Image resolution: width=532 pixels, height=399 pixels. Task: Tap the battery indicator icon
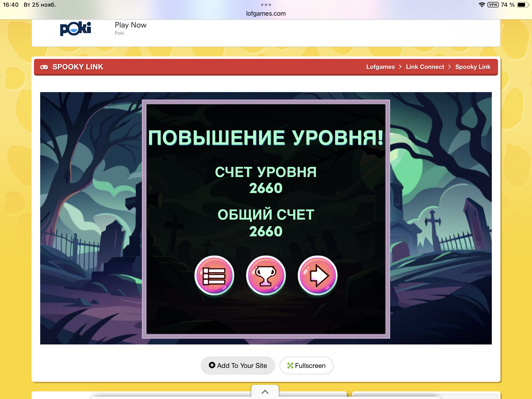pos(522,5)
